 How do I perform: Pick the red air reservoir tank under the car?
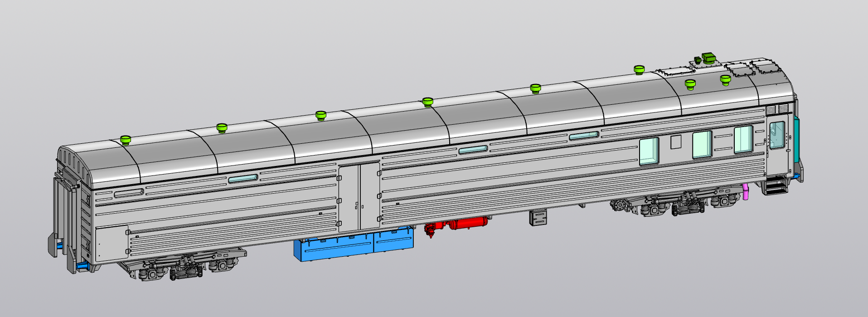pos(468,223)
